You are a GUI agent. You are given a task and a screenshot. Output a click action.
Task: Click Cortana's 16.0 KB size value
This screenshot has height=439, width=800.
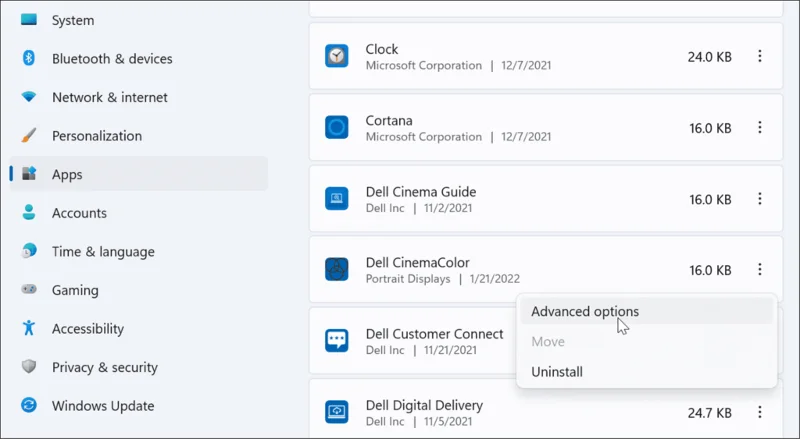(x=710, y=128)
